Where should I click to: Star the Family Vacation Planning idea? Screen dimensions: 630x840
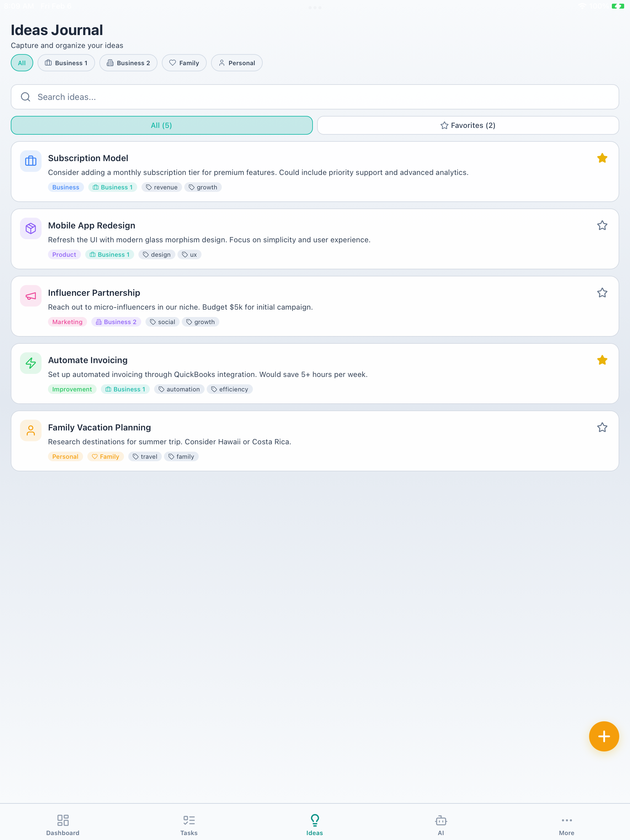pos(602,427)
